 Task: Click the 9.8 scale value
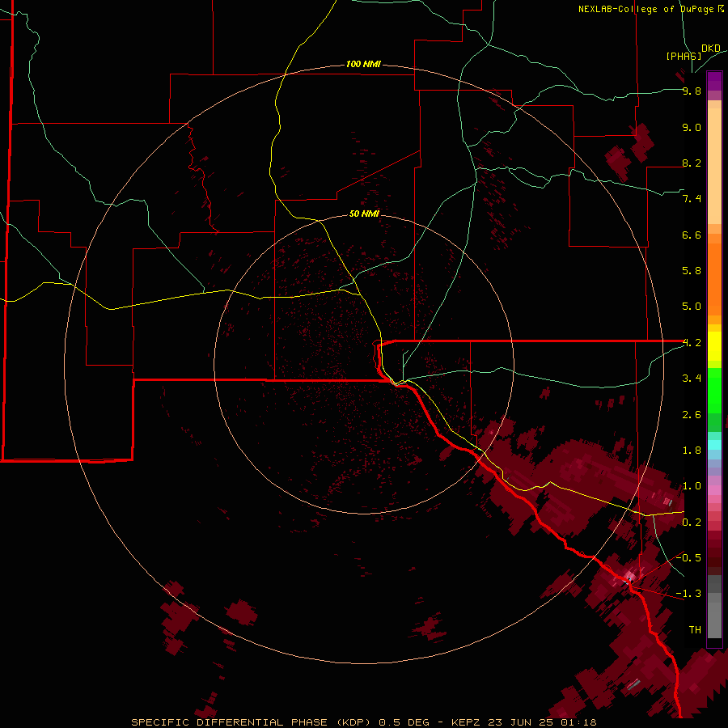[x=692, y=91]
